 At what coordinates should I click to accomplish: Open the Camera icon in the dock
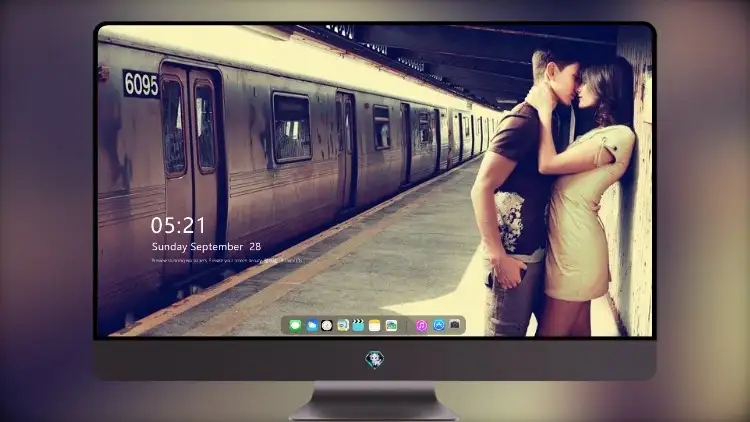454,325
